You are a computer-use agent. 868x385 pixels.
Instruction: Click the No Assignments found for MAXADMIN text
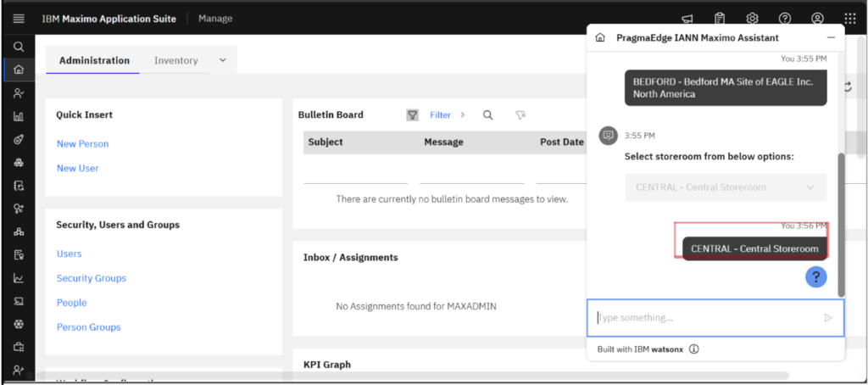(416, 305)
